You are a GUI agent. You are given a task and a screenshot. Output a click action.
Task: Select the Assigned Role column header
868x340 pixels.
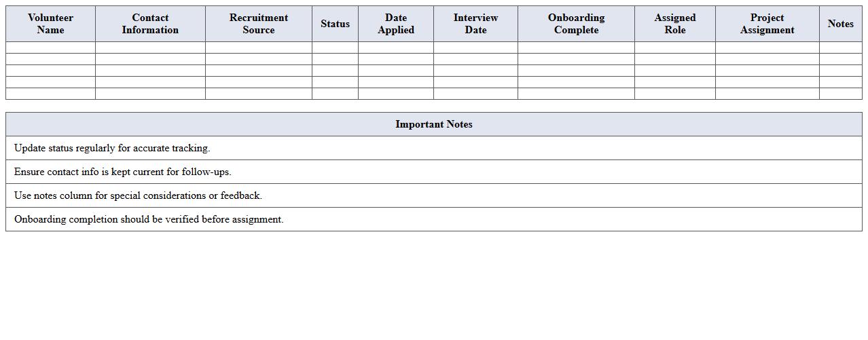tap(674, 24)
